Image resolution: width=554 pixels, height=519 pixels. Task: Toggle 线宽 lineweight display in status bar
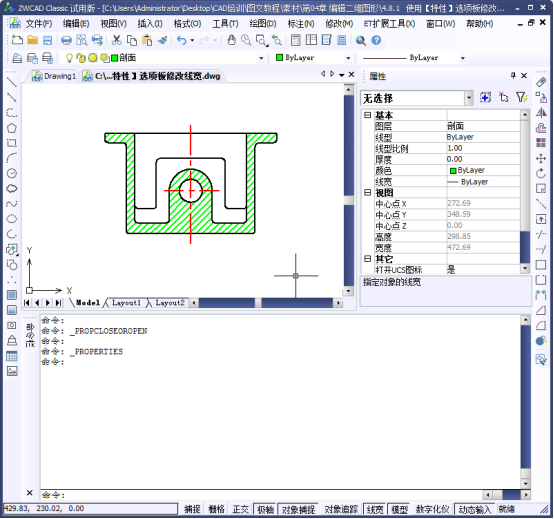[375, 509]
